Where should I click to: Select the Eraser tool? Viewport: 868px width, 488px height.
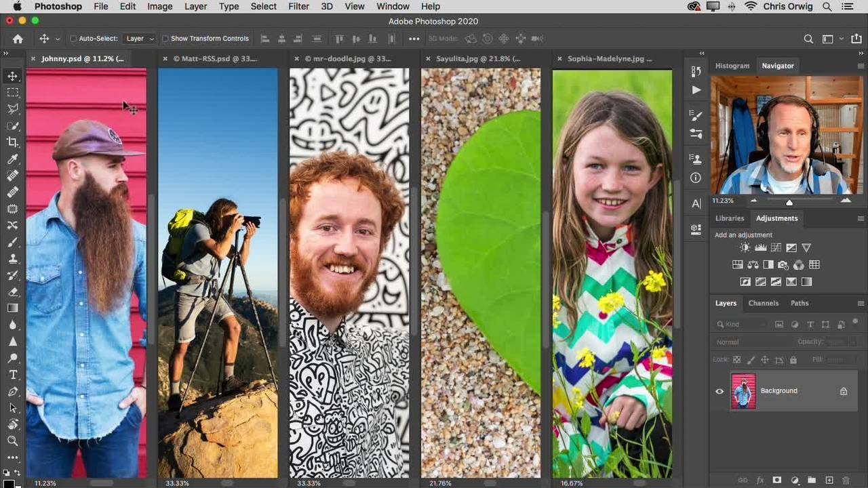(x=13, y=291)
